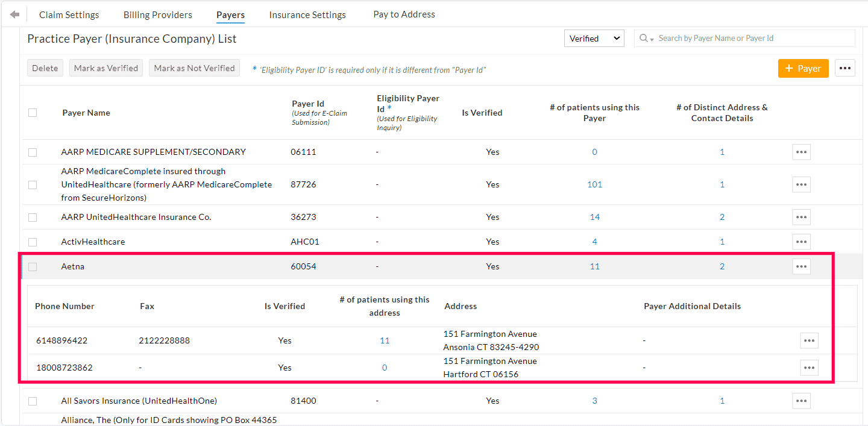This screenshot has width=868, height=426.
Task: Select all payers with the header checkbox
Action: (x=33, y=113)
